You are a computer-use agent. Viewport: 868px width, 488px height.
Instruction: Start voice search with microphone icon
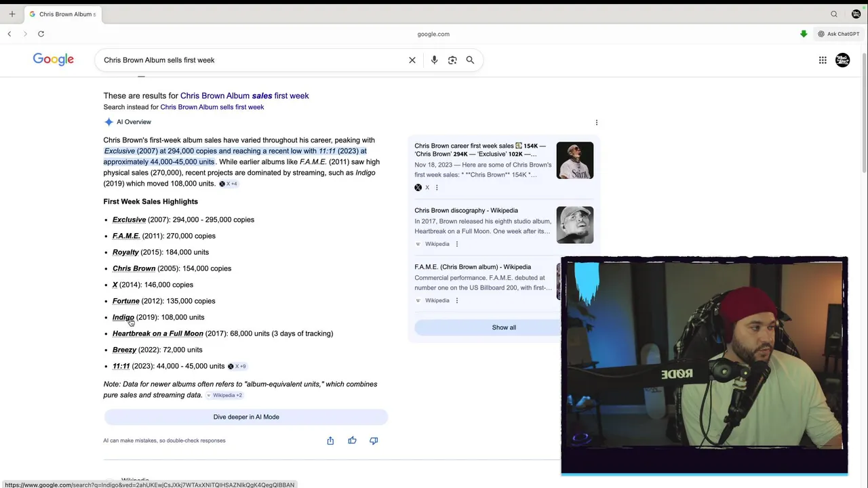[434, 60]
